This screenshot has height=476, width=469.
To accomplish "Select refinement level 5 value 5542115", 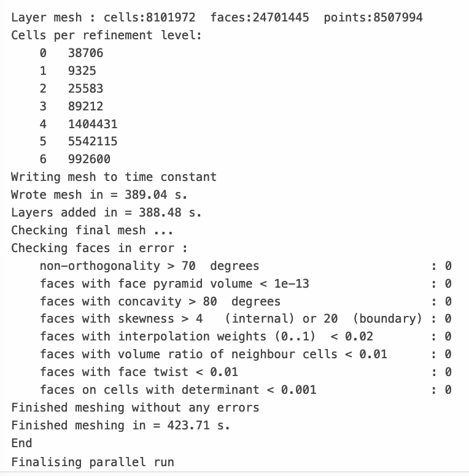I will [x=93, y=142].
